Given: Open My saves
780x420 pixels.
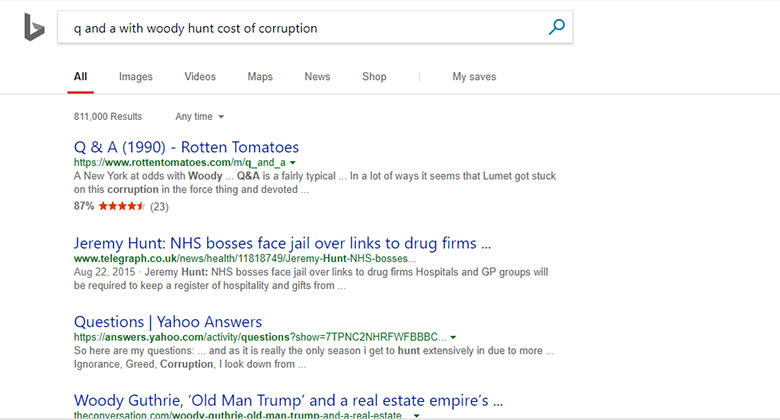Looking at the screenshot, I should (474, 77).
